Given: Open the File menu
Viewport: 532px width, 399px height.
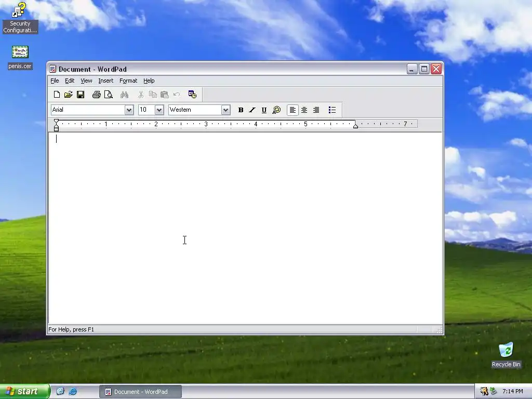Looking at the screenshot, I should [x=55, y=81].
